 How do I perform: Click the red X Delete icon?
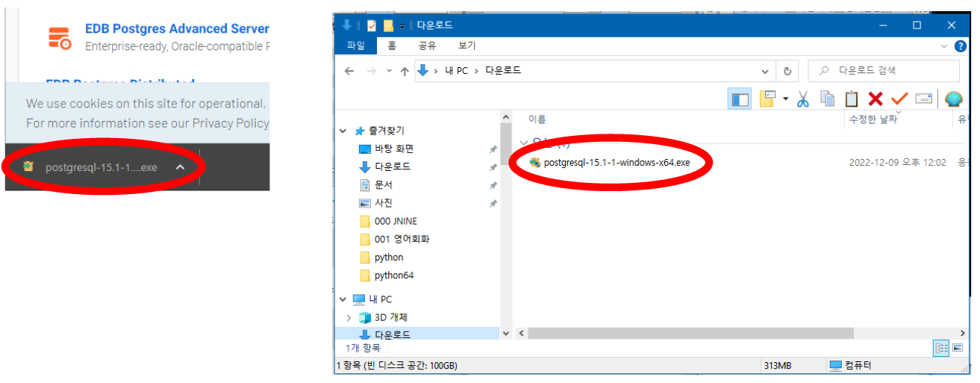click(x=876, y=99)
